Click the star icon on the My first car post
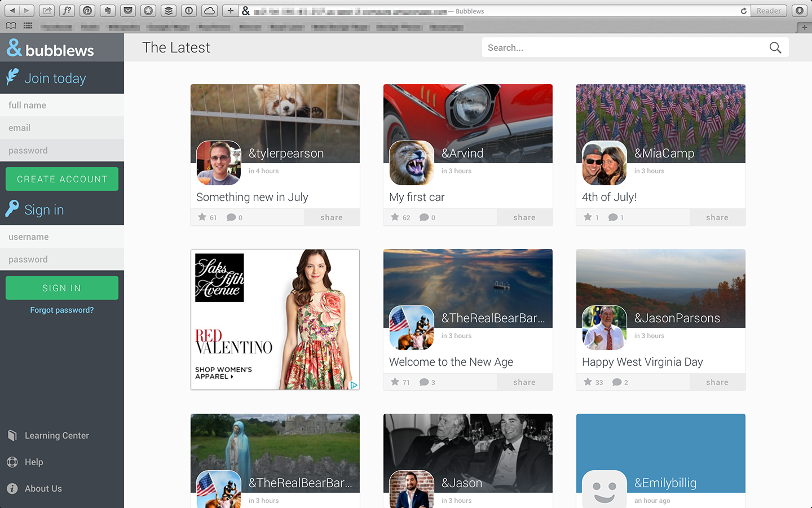This screenshot has height=508, width=812. [x=395, y=217]
